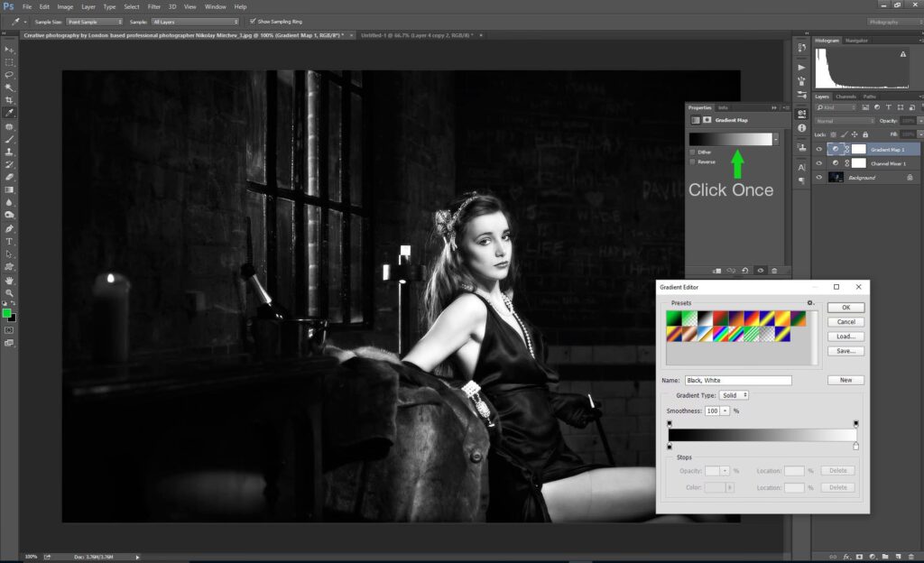This screenshot has width=924, height=563.
Task: Open the Gradient Type dropdown
Action: (x=734, y=395)
